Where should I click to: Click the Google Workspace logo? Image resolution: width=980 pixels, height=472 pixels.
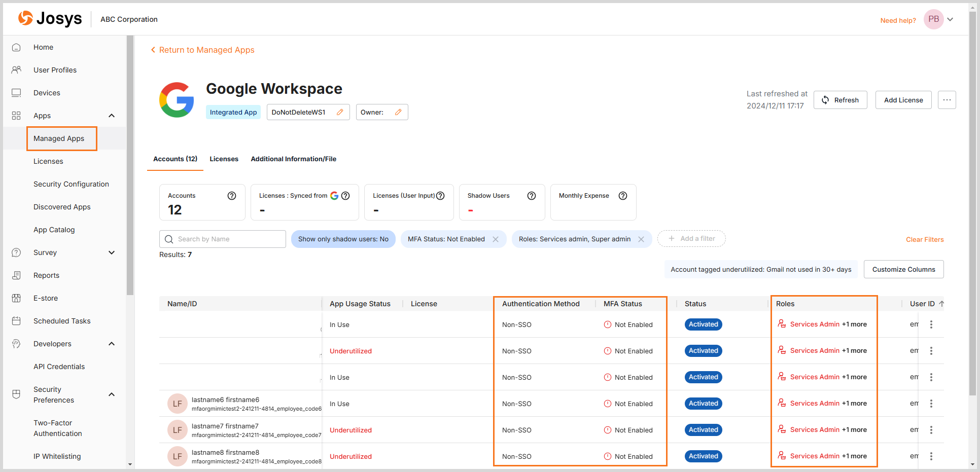point(177,100)
